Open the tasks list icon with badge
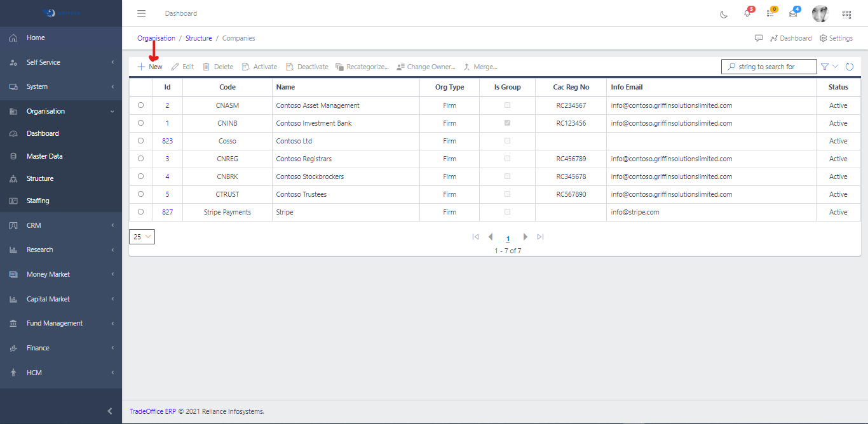 coord(770,14)
